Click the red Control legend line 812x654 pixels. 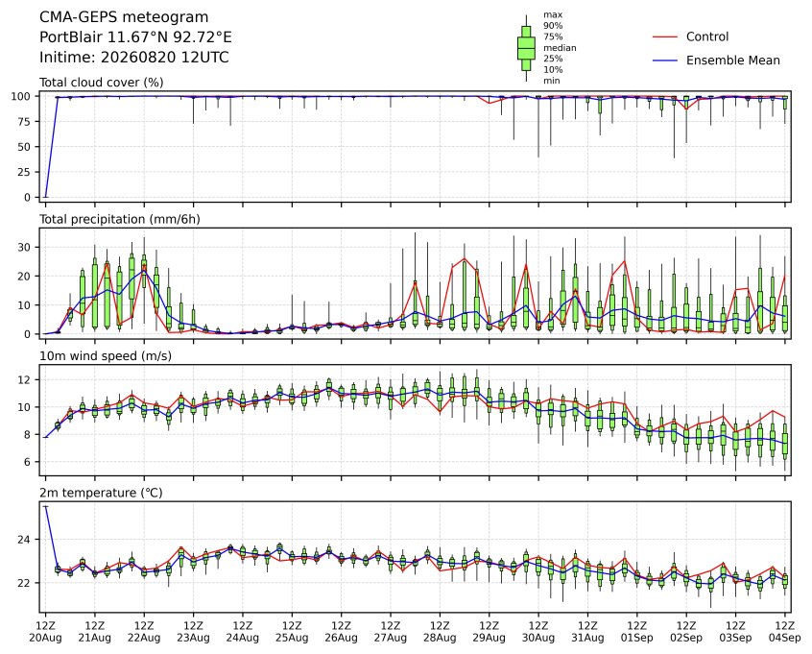click(665, 36)
